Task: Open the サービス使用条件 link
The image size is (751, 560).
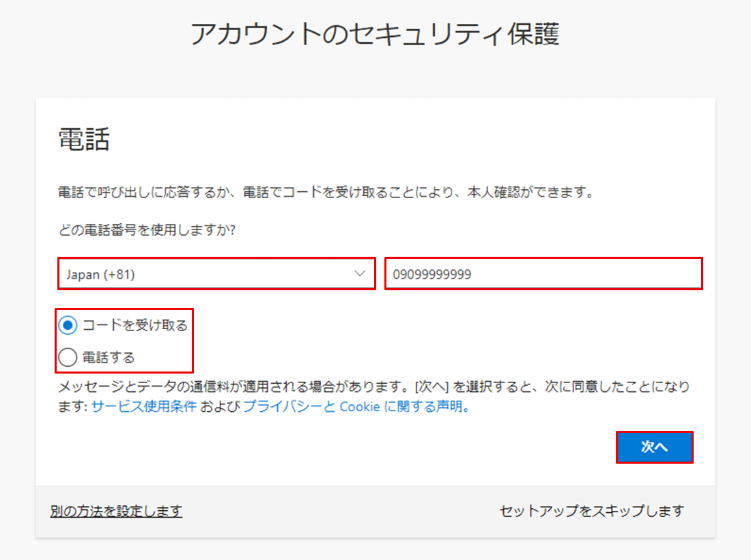Action: pyautogui.click(x=143, y=407)
